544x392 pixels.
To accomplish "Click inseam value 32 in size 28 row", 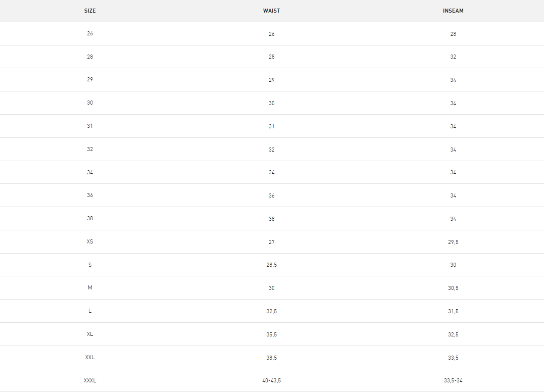I will point(453,57).
